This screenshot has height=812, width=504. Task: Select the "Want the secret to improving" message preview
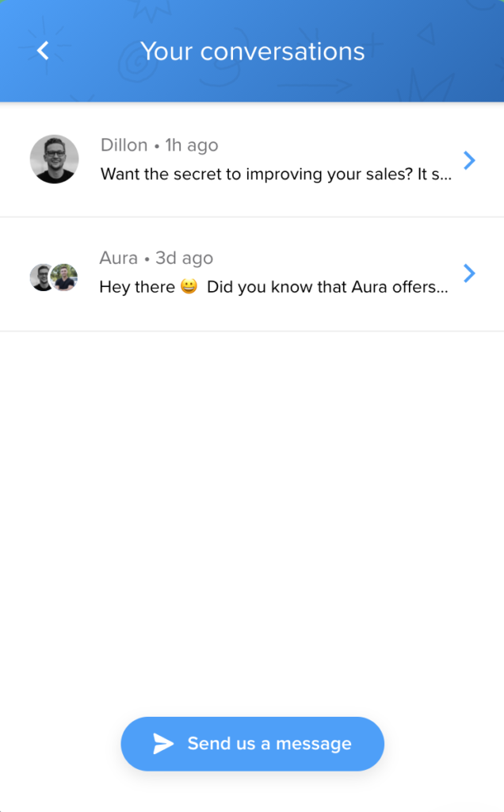tap(276, 174)
